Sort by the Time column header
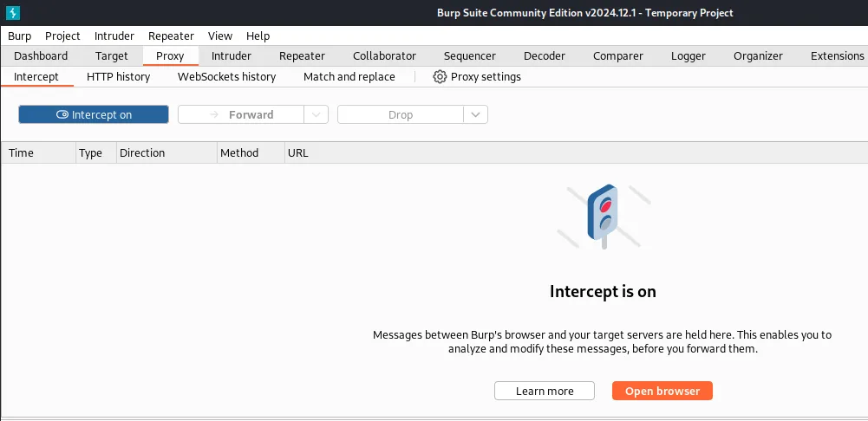The height and width of the screenshot is (421, 868). tap(38, 152)
